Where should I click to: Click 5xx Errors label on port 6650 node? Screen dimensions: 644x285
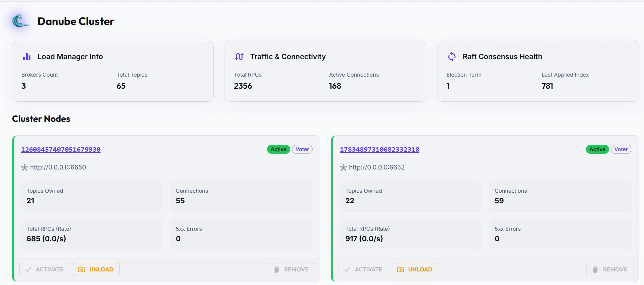[x=189, y=229]
